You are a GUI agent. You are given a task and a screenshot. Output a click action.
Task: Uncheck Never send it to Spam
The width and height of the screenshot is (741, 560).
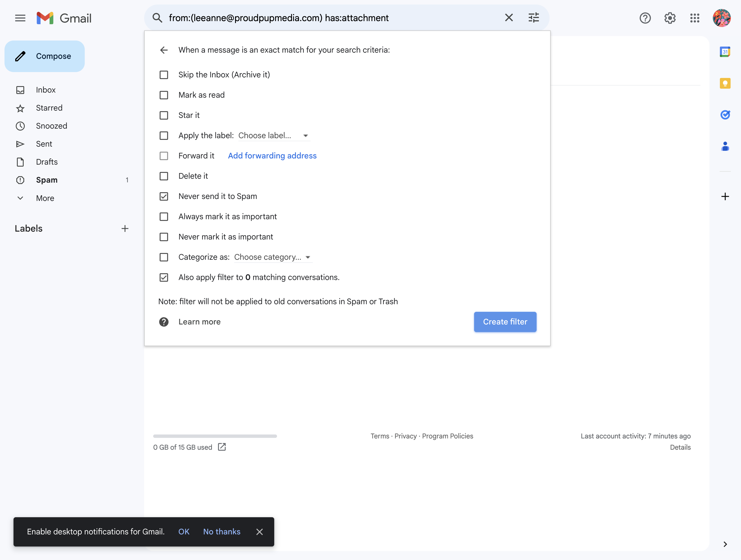click(x=164, y=196)
